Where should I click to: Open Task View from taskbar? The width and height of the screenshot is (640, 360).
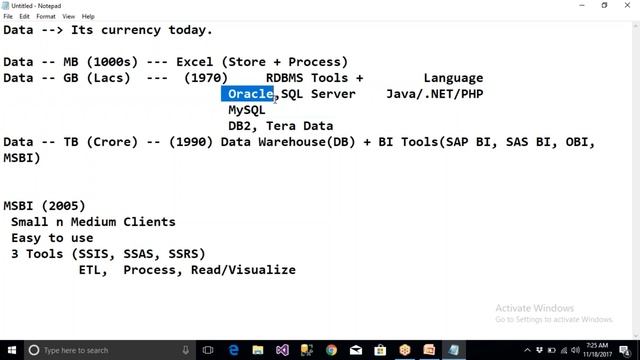(x=208, y=350)
